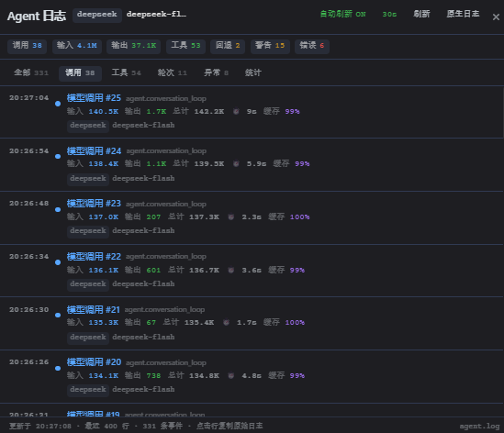Open 模型调用 #20 entry title
Image resolution: width=504 pixels, height=433 pixels.
[x=94, y=362]
